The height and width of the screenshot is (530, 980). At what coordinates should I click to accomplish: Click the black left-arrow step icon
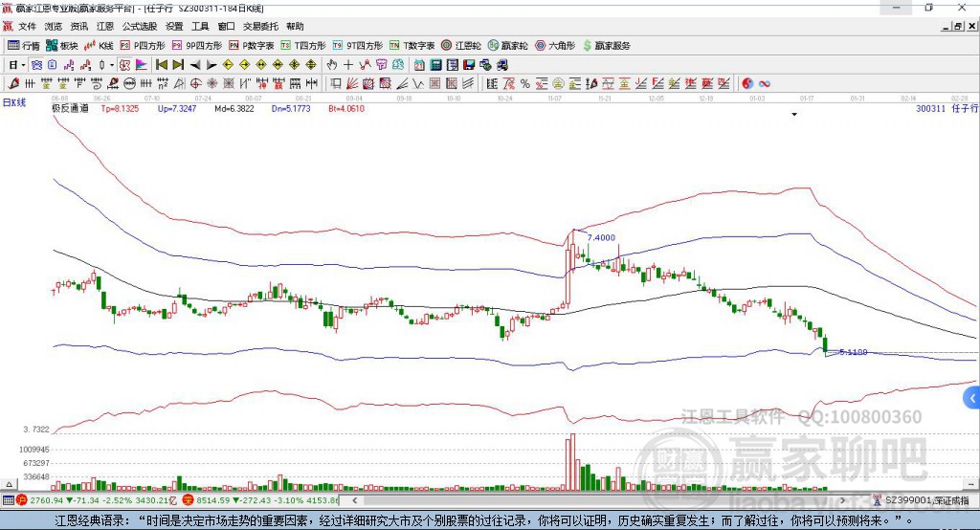pyautogui.click(x=195, y=65)
